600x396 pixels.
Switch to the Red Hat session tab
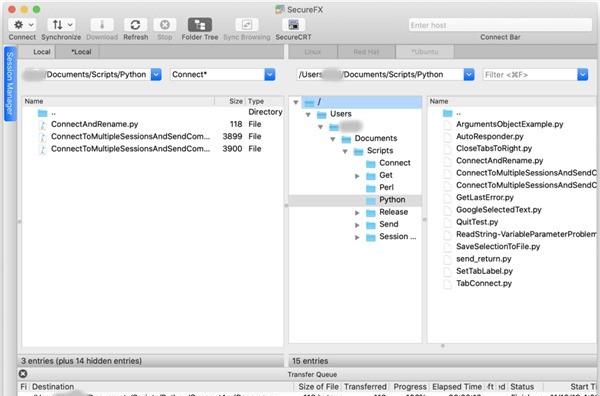(366, 52)
